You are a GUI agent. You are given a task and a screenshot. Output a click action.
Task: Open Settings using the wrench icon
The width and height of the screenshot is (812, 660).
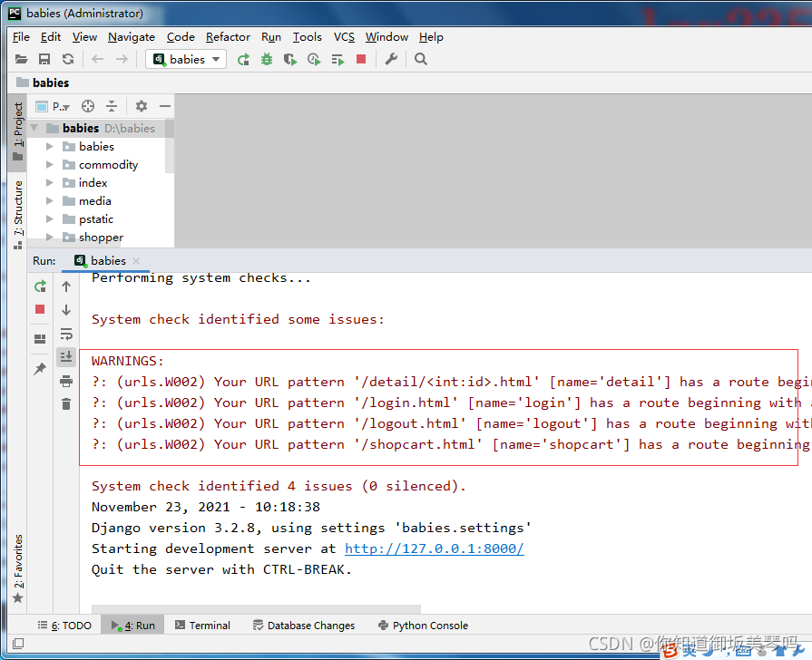[x=392, y=58]
